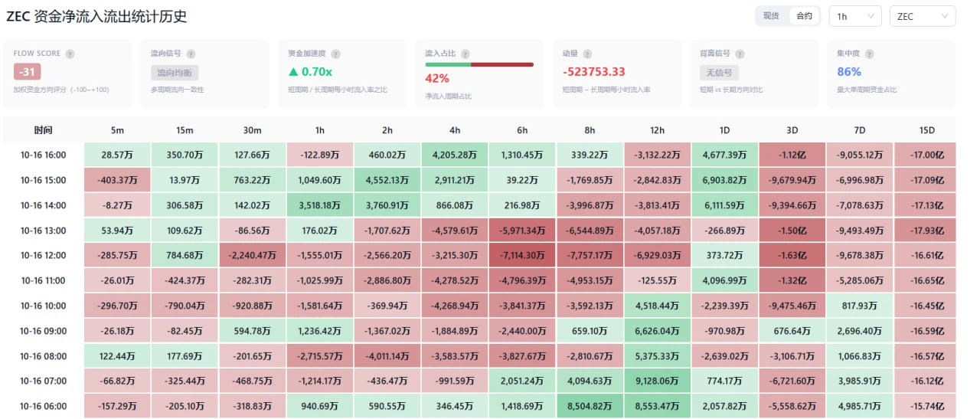This screenshot has height=419, width=980.
Task: Switch to the 现货 market toggle
Action: [x=771, y=16]
